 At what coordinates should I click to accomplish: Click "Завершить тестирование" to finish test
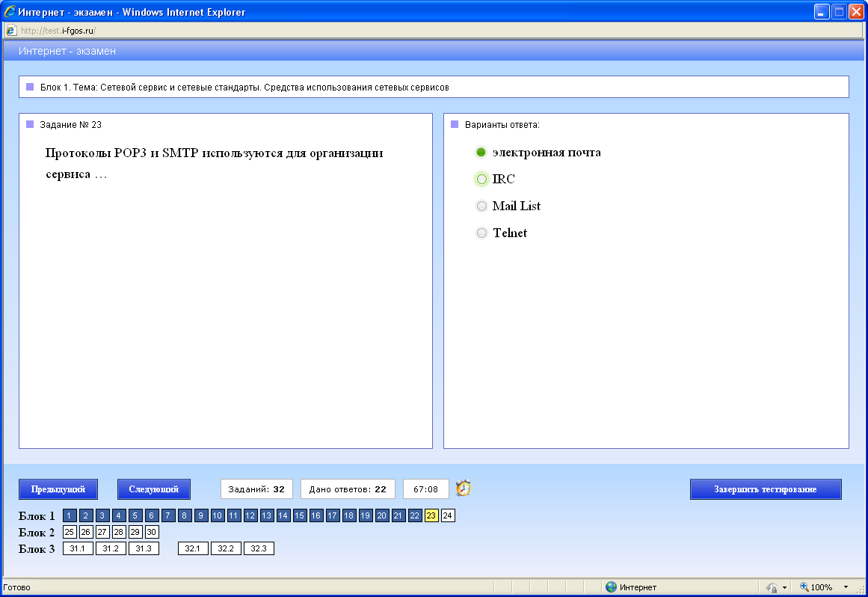(766, 489)
